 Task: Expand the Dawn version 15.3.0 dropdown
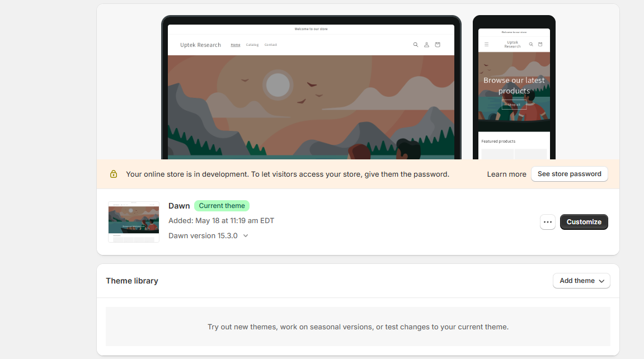(208, 235)
